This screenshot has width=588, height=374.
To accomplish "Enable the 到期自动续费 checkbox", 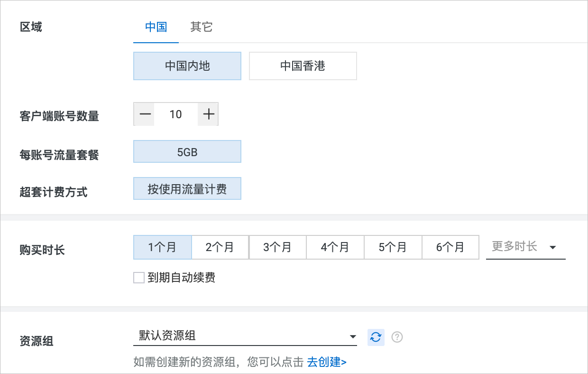I will 139,278.
